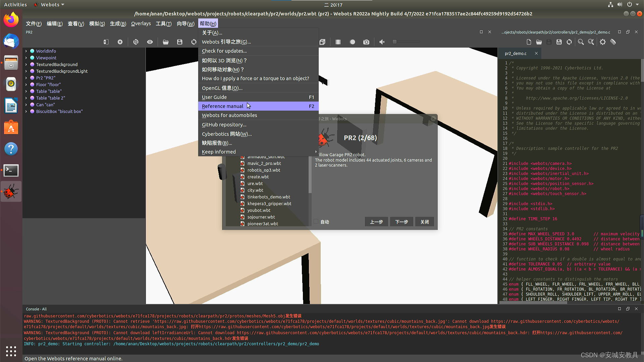
Task: Open the 向导(W) menu
Action: (x=185, y=23)
